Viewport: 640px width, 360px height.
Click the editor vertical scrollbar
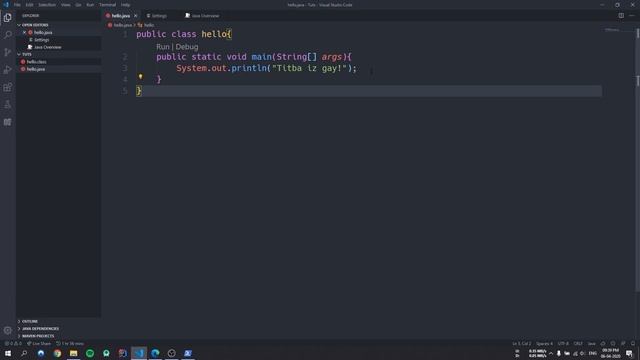pos(638,160)
